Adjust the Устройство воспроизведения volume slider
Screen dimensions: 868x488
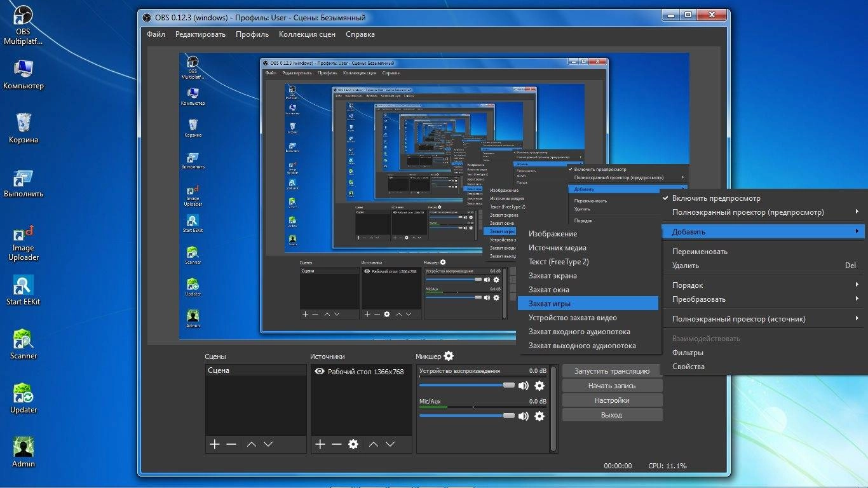[467, 385]
